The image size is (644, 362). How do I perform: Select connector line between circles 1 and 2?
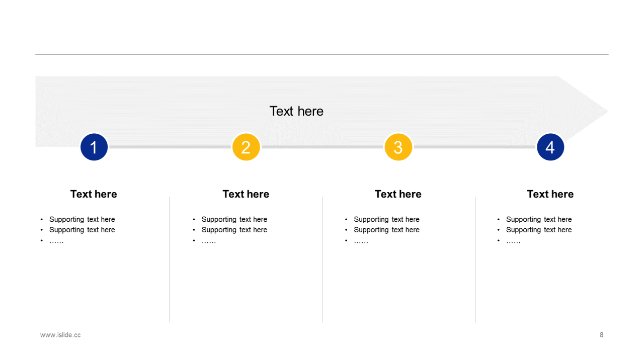click(170, 147)
